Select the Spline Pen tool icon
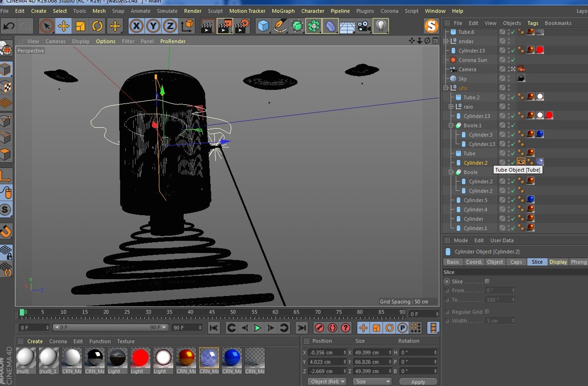 point(280,26)
